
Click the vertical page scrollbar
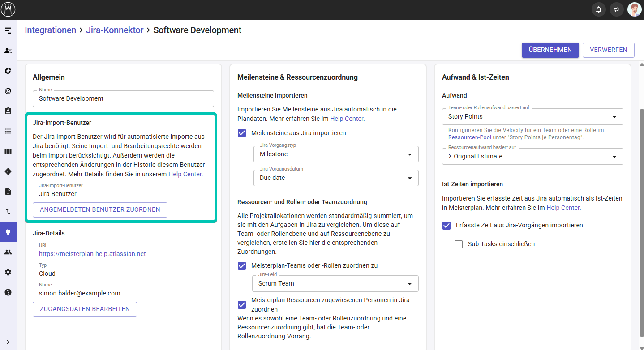[x=641, y=223]
